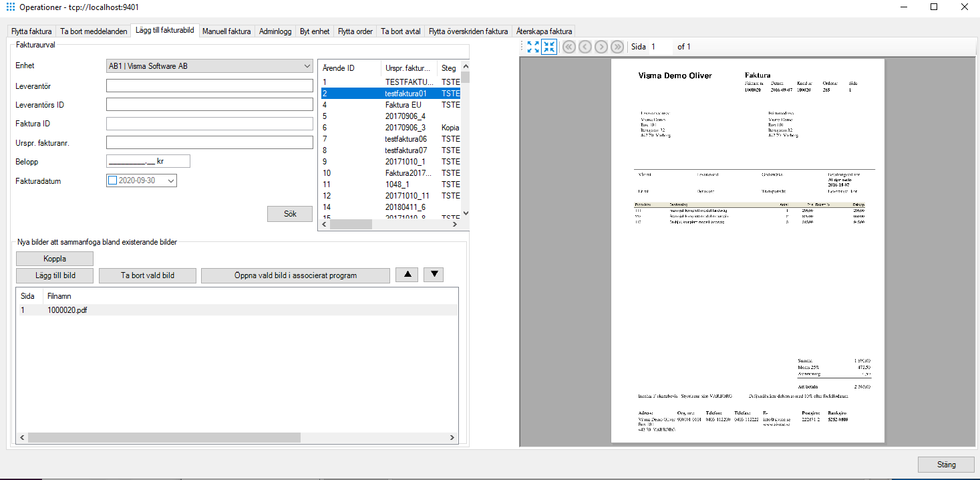Move selected image down with down-arrow button

point(433,275)
